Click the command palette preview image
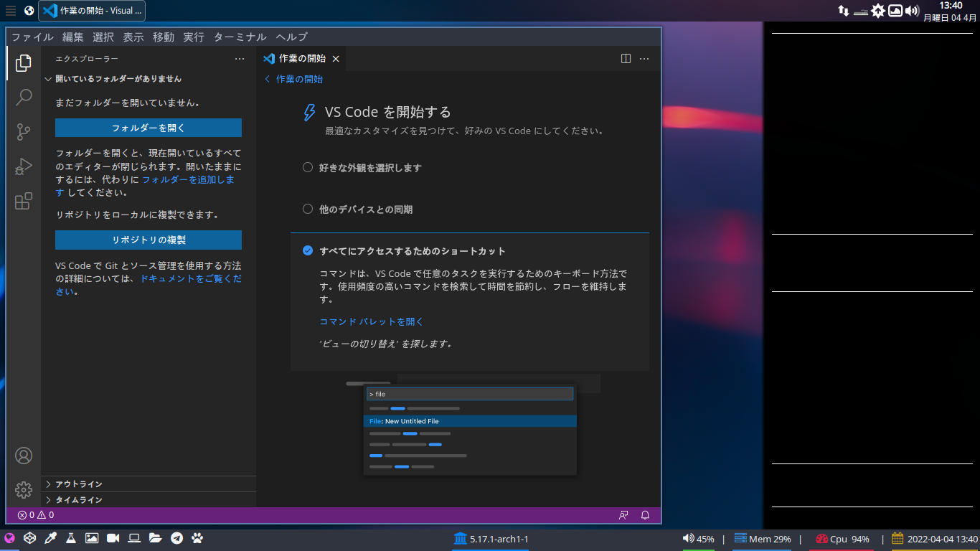The height and width of the screenshot is (551, 980). pos(470,424)
